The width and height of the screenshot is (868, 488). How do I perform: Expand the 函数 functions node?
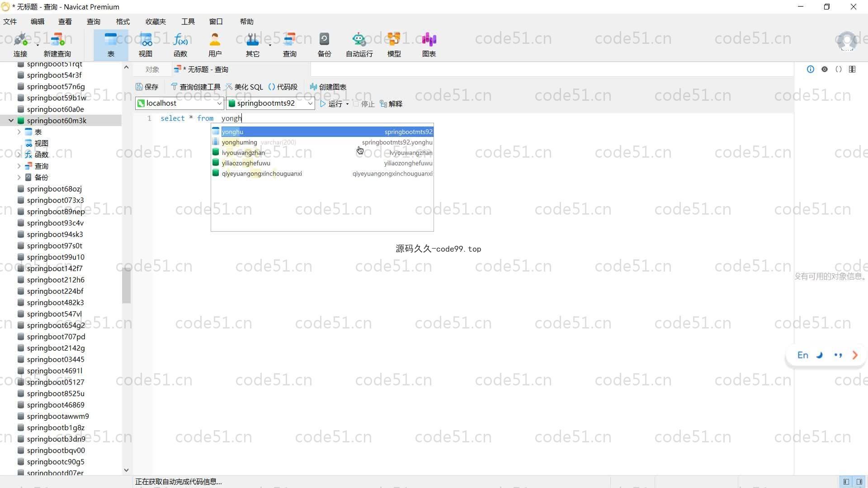(19, 155)
